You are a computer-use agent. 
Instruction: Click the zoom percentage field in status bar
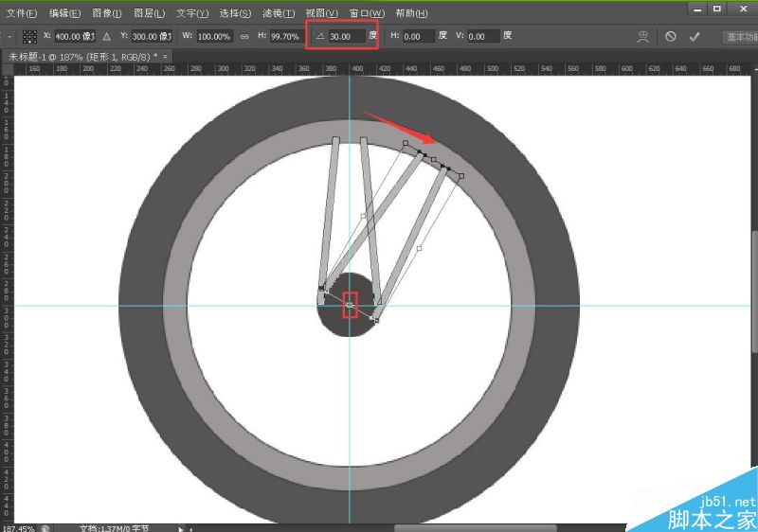pyautogui.click(x=19, y=527)
